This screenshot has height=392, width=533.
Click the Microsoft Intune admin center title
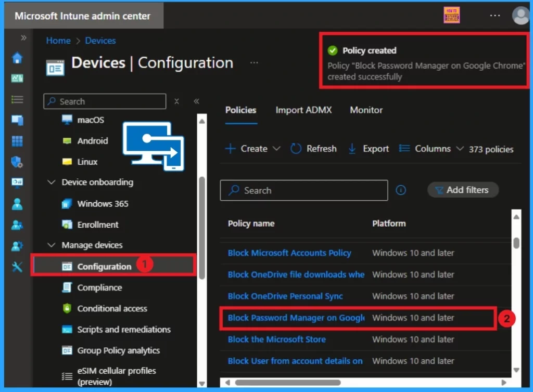click(x=82, y=16)
